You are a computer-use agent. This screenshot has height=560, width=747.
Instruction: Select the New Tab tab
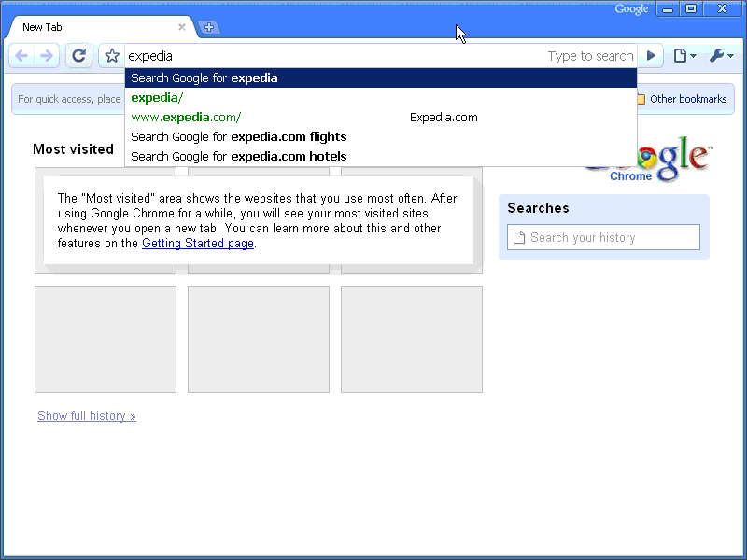[x=100, y=27]
